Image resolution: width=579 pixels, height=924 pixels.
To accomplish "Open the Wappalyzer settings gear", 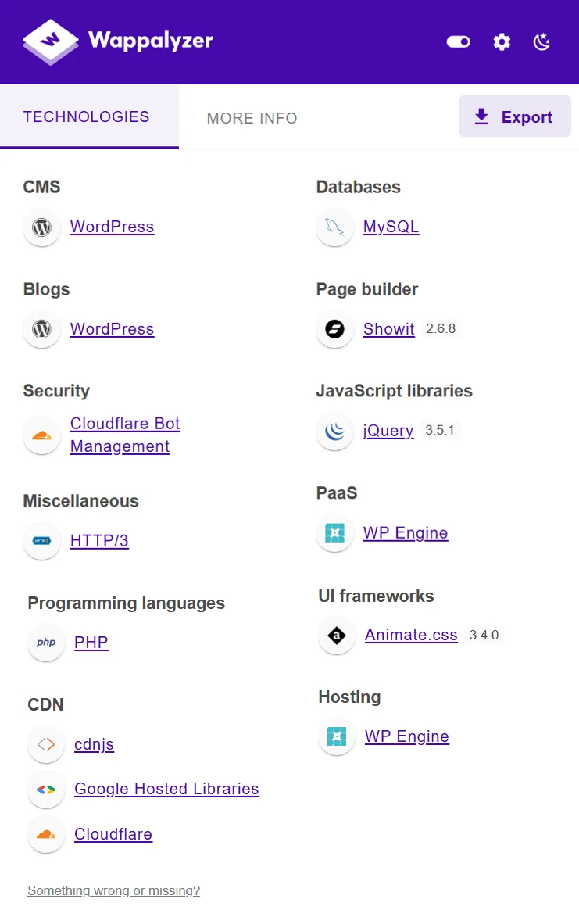I will point(501,42).
